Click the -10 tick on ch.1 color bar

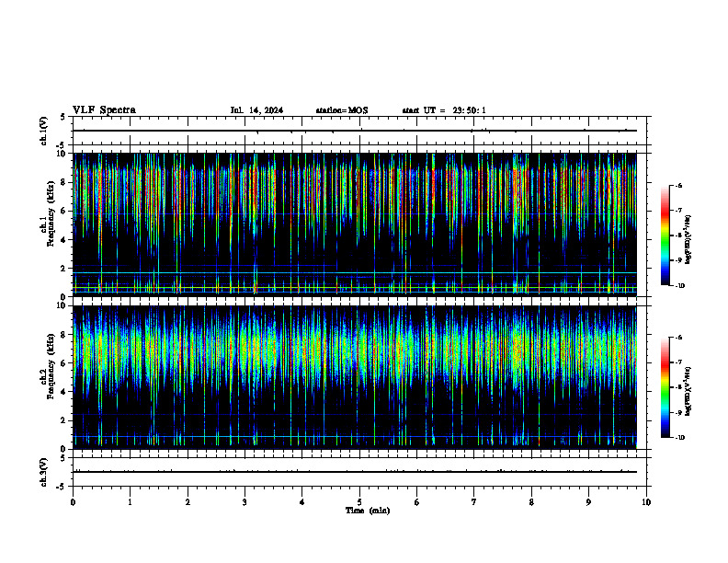679,286
